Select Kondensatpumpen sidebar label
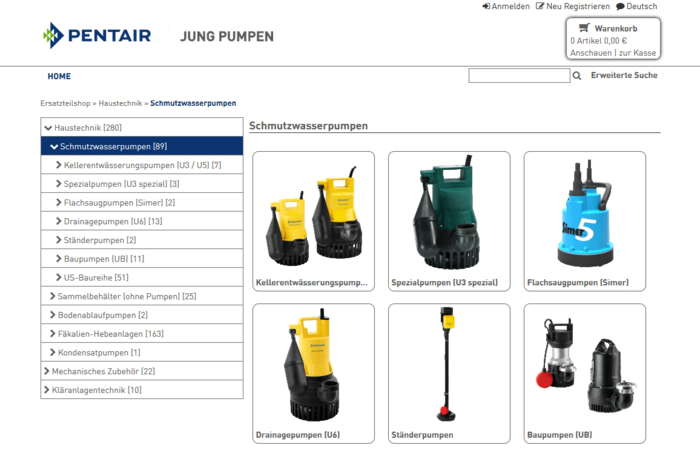Image resolution: width=700 pixels, height=451 pixels. [99, 353]
